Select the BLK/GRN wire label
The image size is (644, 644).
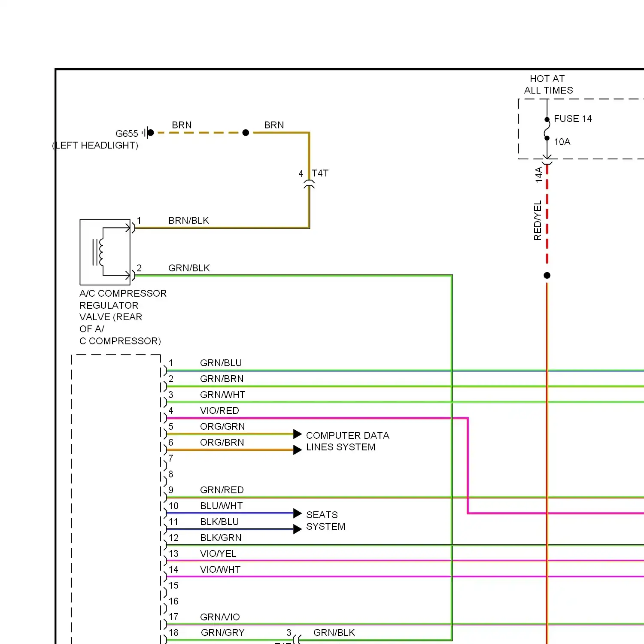click(x=221, y=538)
